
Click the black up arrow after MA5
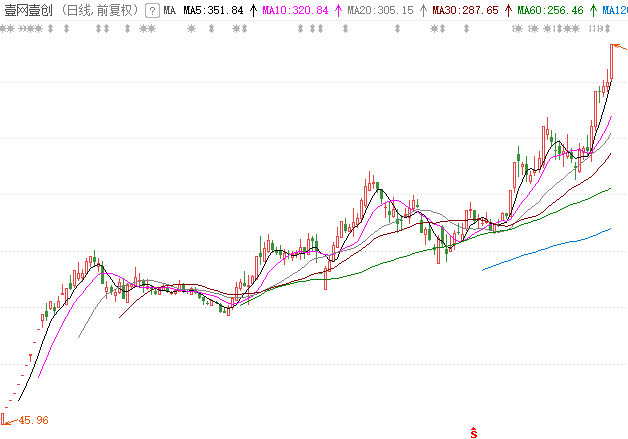point(252,10)
